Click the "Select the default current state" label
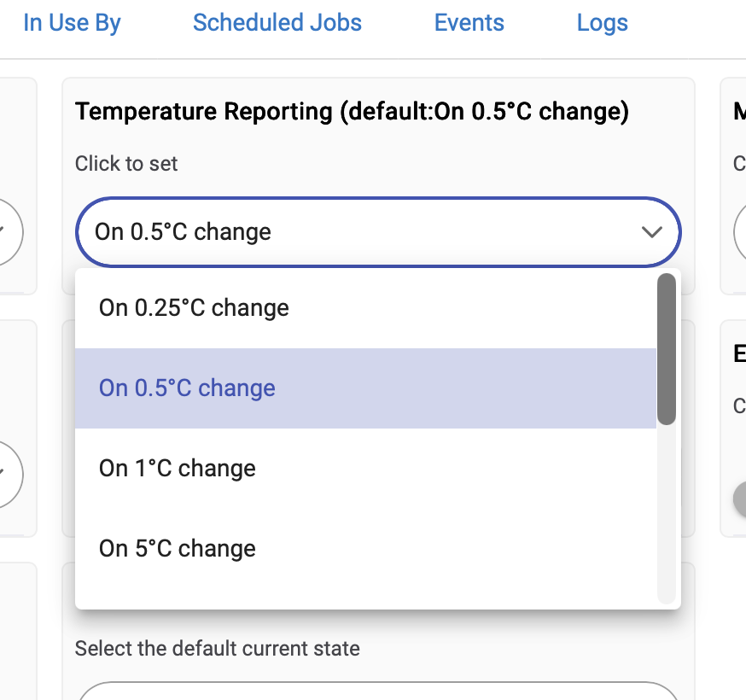 pyautogui.click(x=218, y=649)
